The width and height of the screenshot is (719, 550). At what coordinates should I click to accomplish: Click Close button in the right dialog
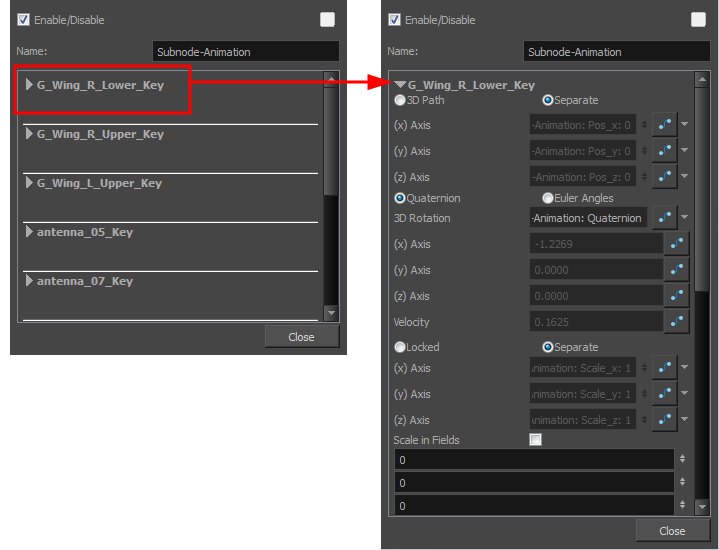(x=672, y=531)
